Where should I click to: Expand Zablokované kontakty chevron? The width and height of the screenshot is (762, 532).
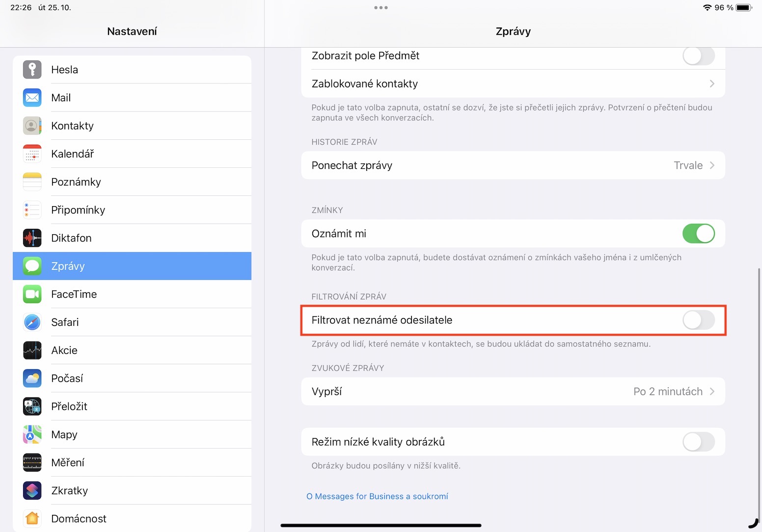click(711, 84)
